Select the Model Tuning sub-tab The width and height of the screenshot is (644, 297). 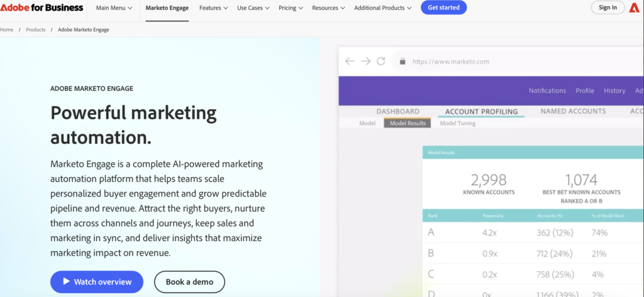point(458,123)
